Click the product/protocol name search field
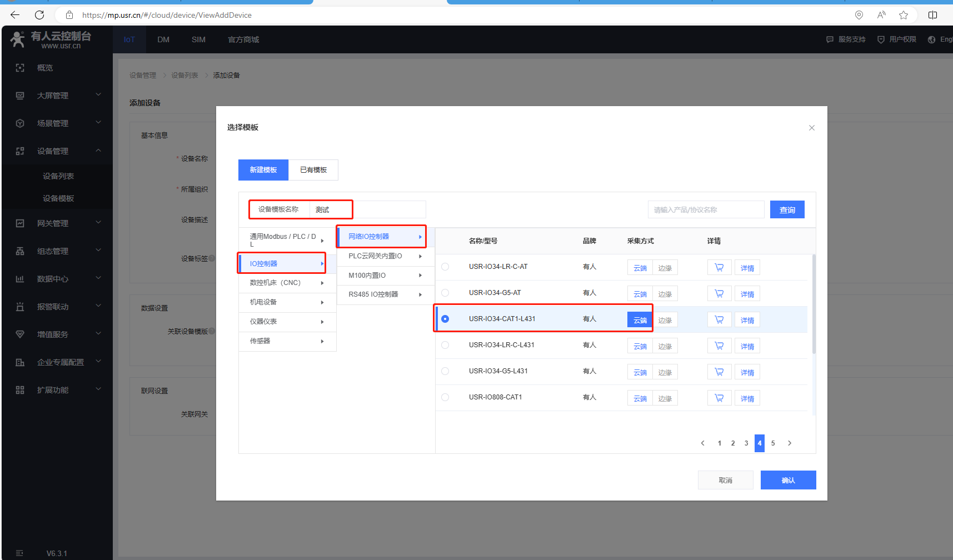 (x=706, y=210)
